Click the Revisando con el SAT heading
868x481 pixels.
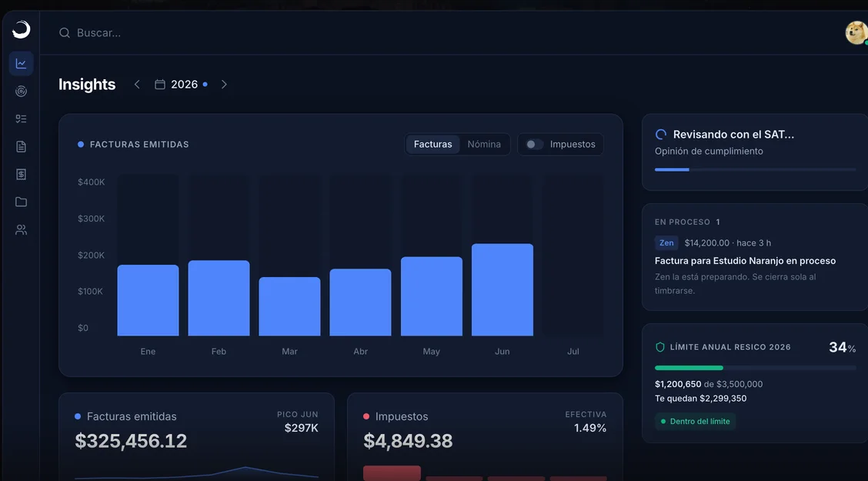click(x=733, y=135)
